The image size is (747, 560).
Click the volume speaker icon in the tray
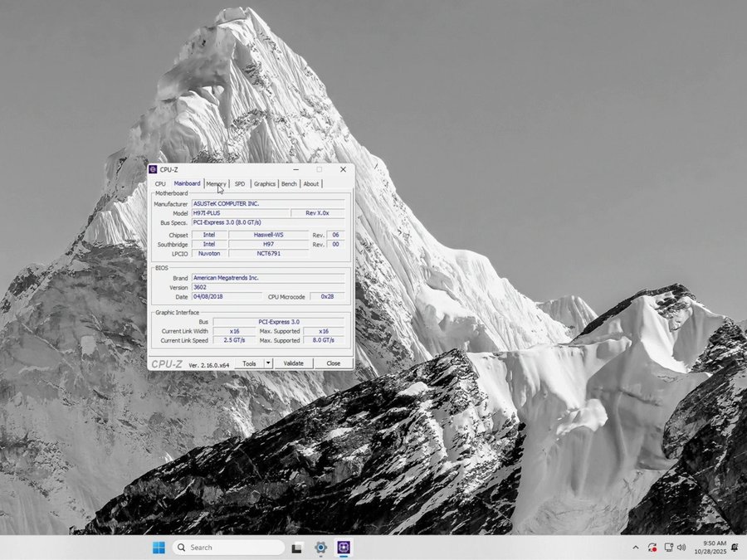click(x=681, y=548)
